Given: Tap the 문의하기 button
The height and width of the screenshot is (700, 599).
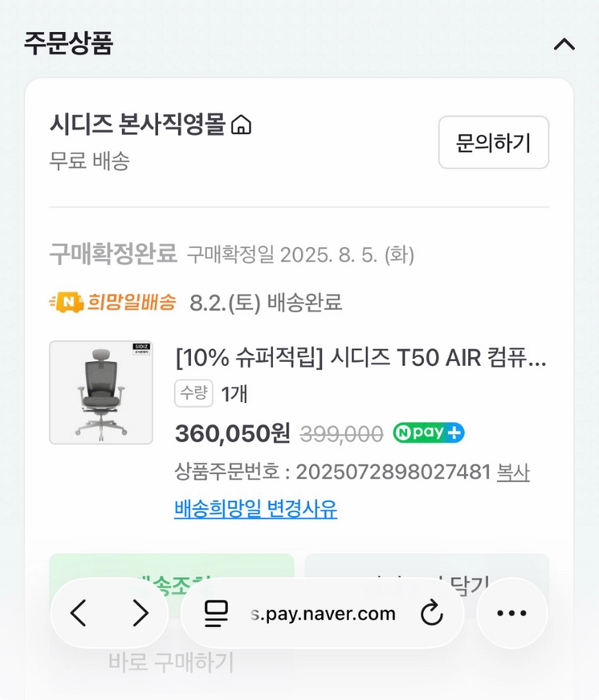Looking at the screenshot, I should click(494, 142).
